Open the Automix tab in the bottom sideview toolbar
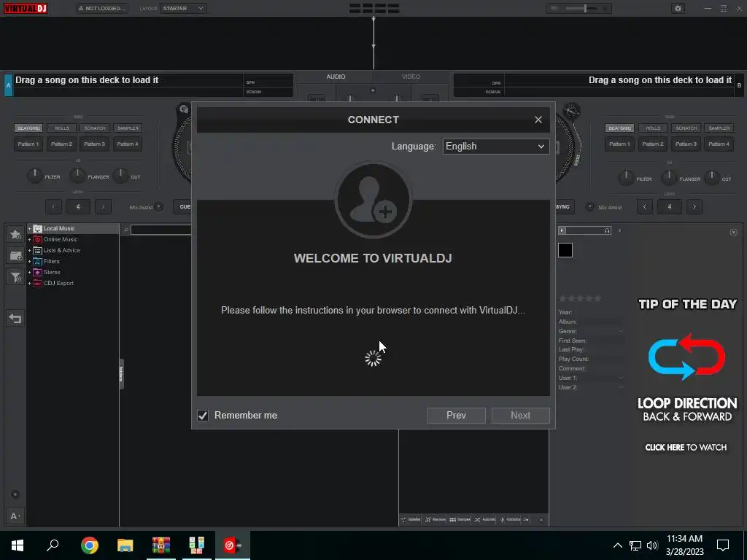 [484, 519]
